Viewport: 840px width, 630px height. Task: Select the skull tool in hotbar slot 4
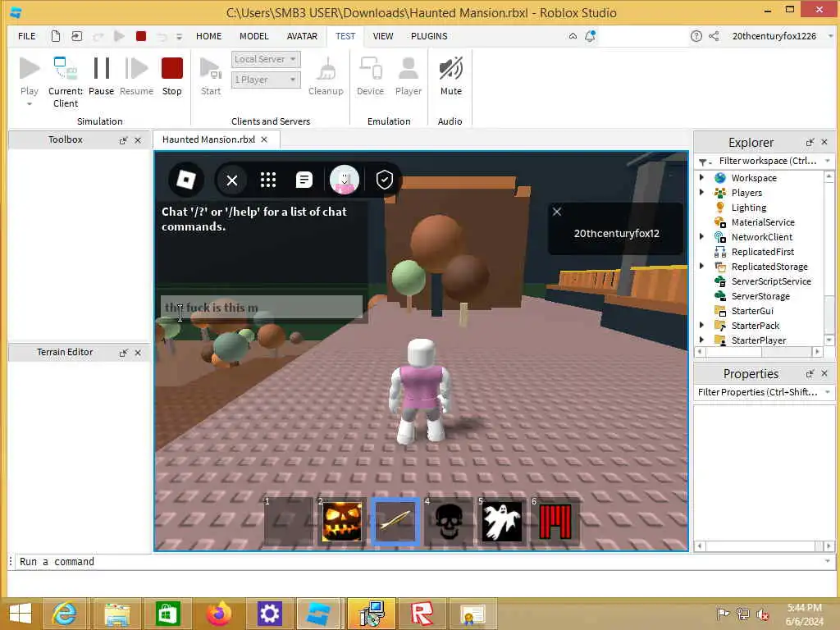449,521
